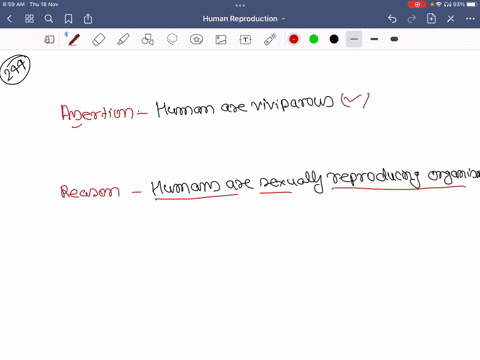
Task: Tap the three-dot multitasking handle
Action: pos(240,5)
